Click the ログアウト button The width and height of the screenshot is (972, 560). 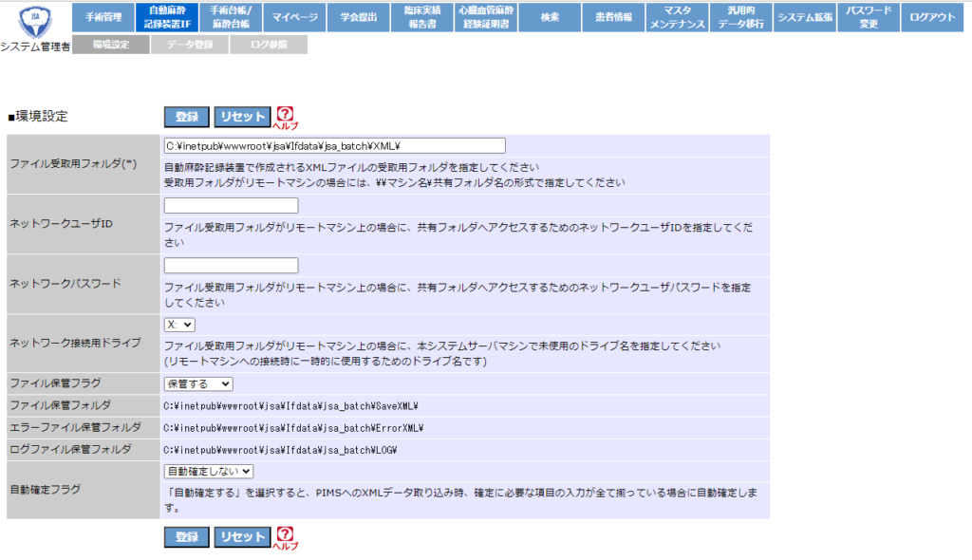pos(932,17)
